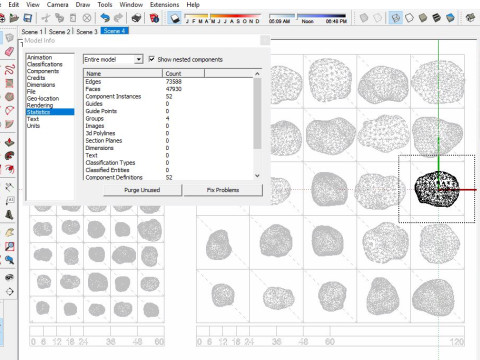The height and width of the screenshot is (360, 480).
Task: Select Components in Model Info list
Action: 43,71
